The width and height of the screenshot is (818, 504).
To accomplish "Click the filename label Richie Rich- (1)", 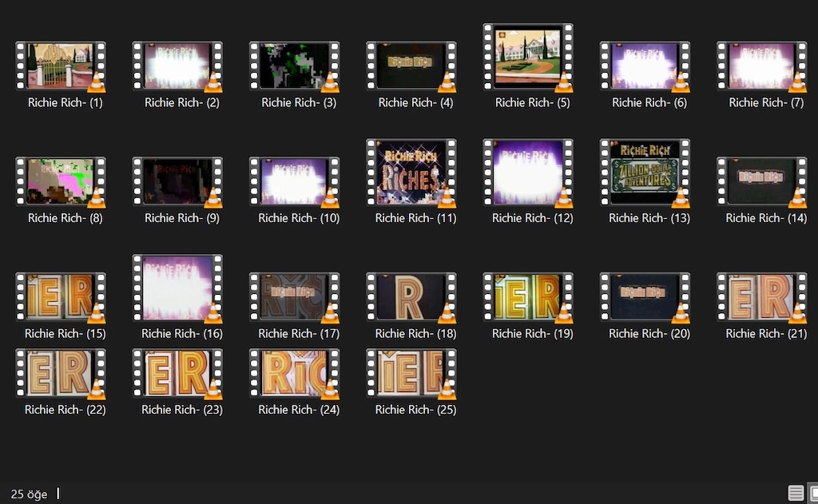I will (x=66, y=103).
